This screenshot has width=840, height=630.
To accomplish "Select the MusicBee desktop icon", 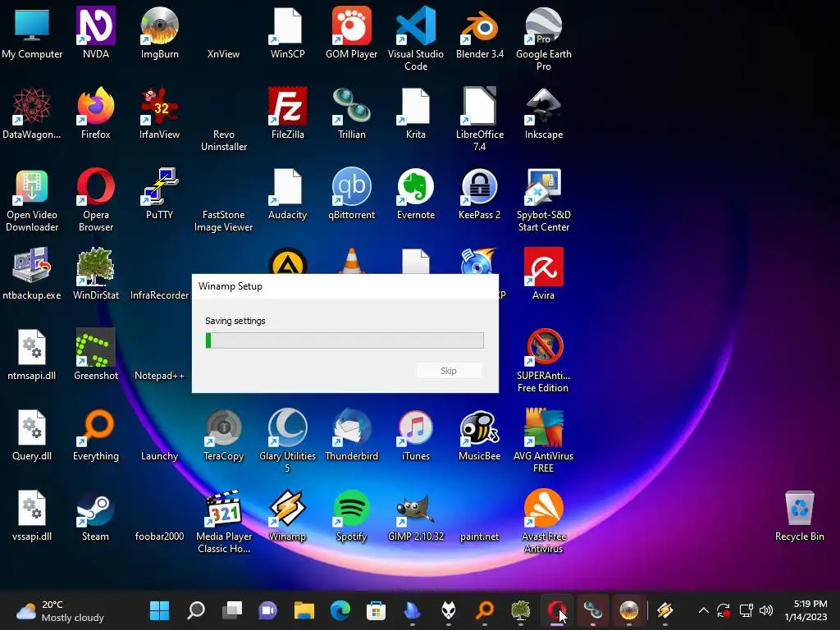I will coord(479,427).
